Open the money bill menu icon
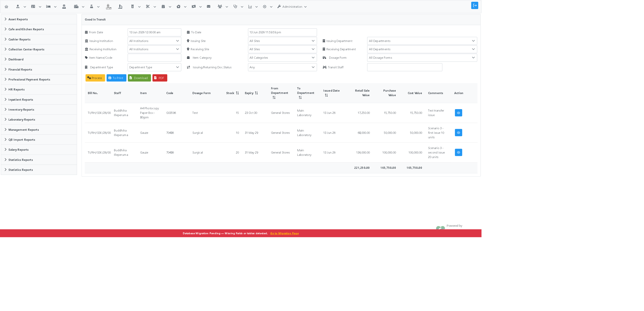This screenshot has height=311, width=644. [x=194, y=7]
